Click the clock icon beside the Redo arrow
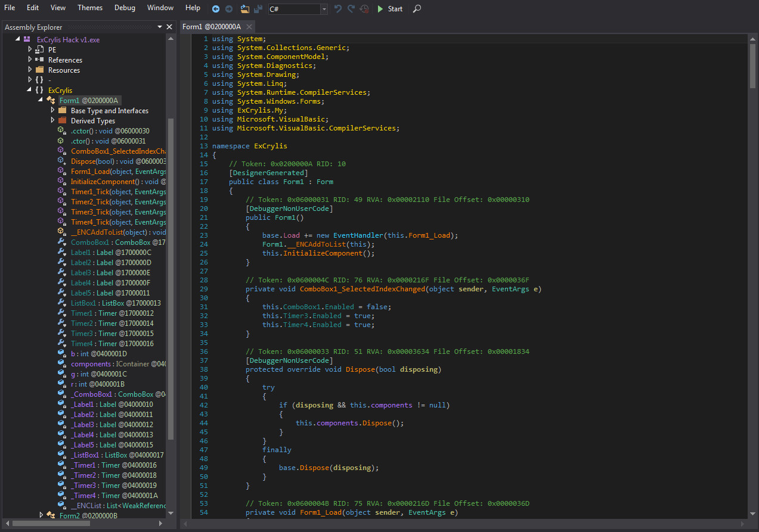Image resolution: width=759 pixels, height=532 pixels. [364, 9]
